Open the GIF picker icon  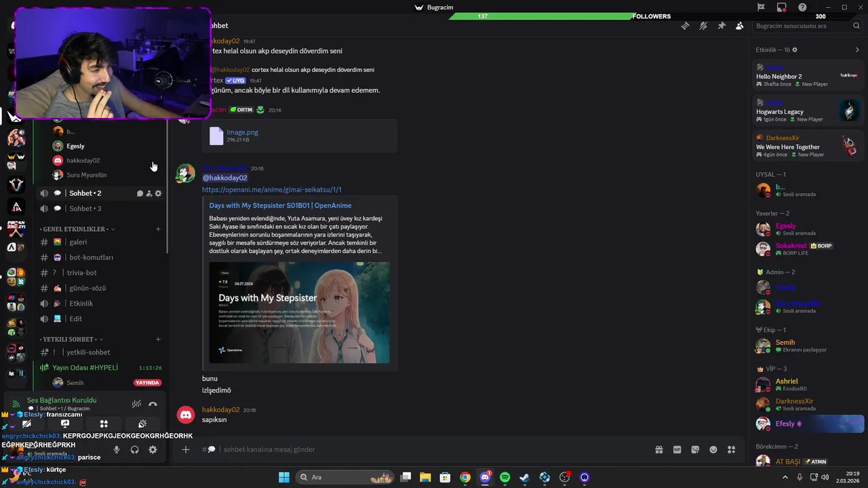tap(677, 449)
